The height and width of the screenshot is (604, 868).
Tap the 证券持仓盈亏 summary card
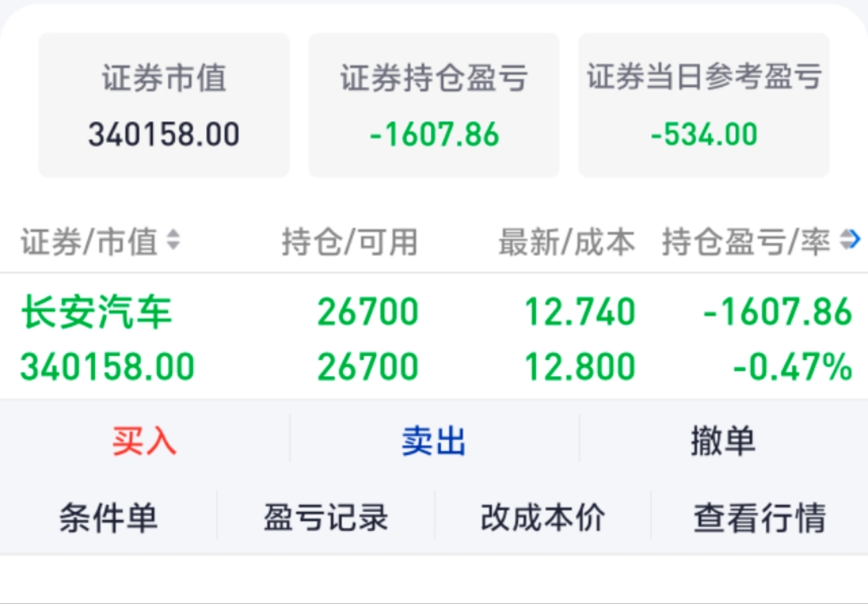click(x=434, y=105)
